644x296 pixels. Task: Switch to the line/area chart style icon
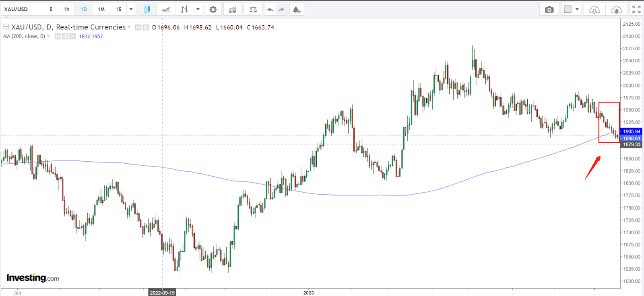click(166, 9)
